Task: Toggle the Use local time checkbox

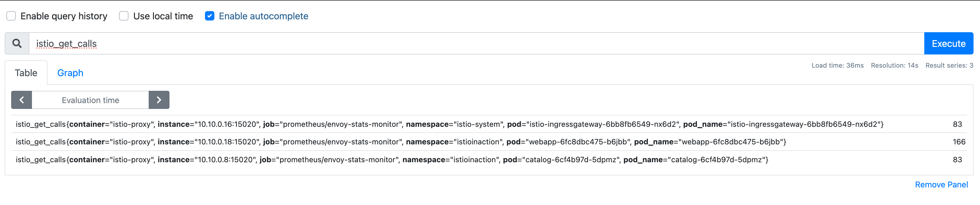Action: (x=124, y=16)
